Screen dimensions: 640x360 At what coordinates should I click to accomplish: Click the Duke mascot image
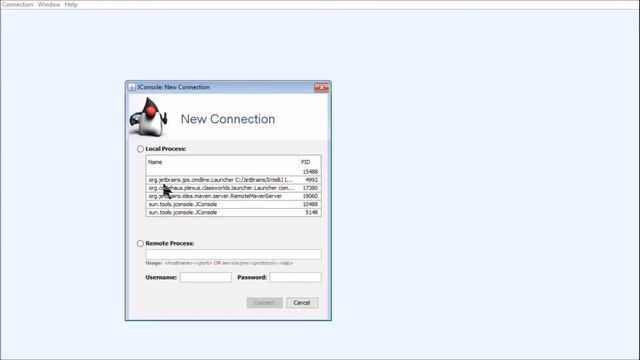(149, 117)
